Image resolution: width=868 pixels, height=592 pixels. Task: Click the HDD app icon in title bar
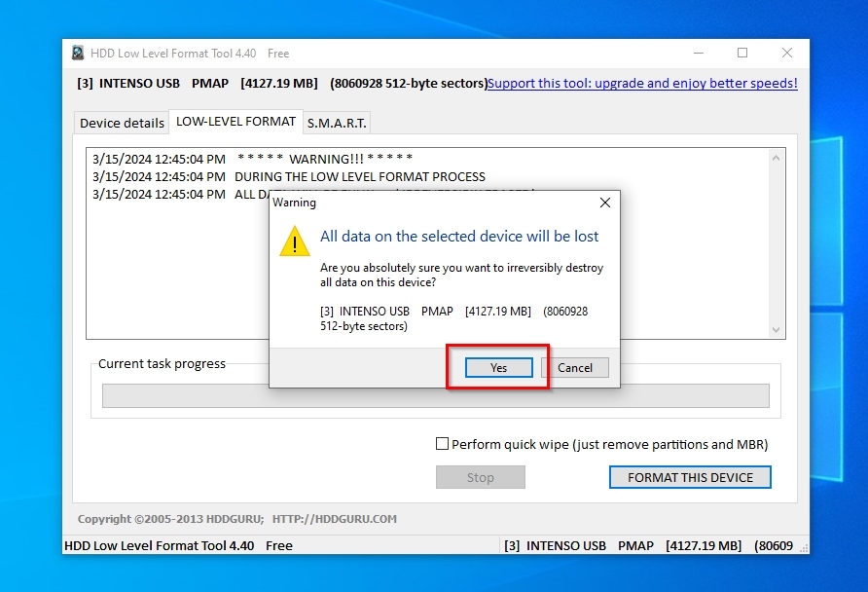[78, 54]
